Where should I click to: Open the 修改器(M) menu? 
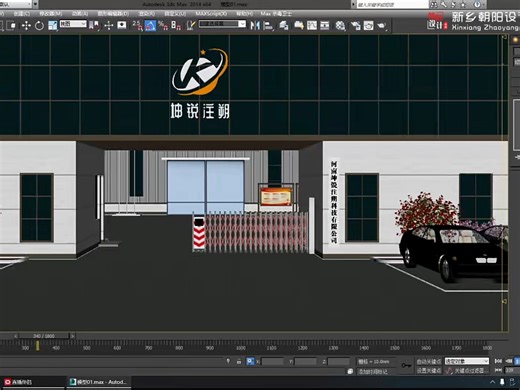50,14
